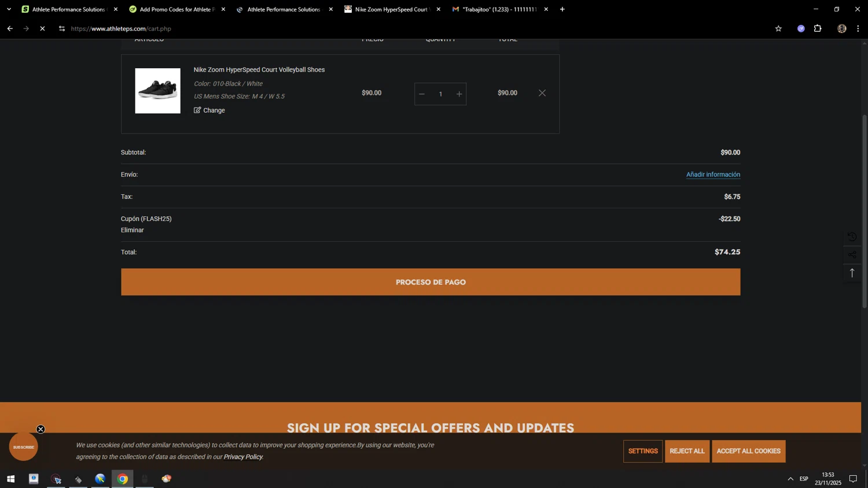Screen dimensions: 868x488
Task: Click the Change edit link for the shoes
Action: coord(209,110)
